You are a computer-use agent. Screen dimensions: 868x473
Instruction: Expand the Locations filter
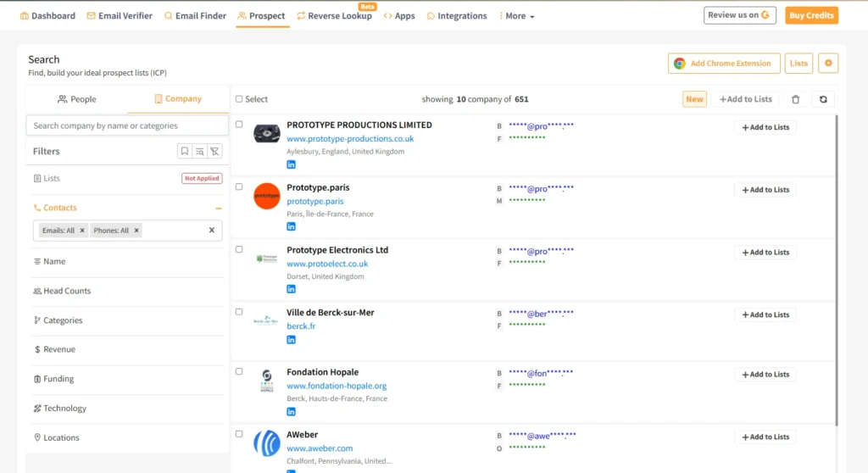tap(127, 437)
